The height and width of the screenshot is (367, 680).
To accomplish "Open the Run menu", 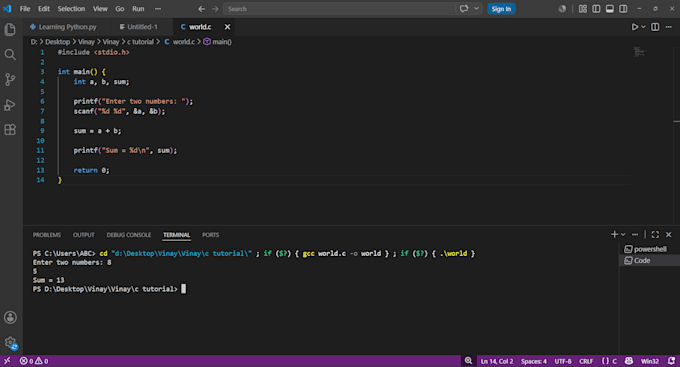I will pos(138,9).
